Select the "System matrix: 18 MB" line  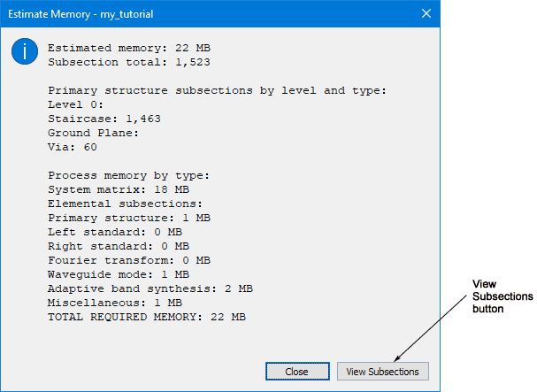tap(119, 189)
